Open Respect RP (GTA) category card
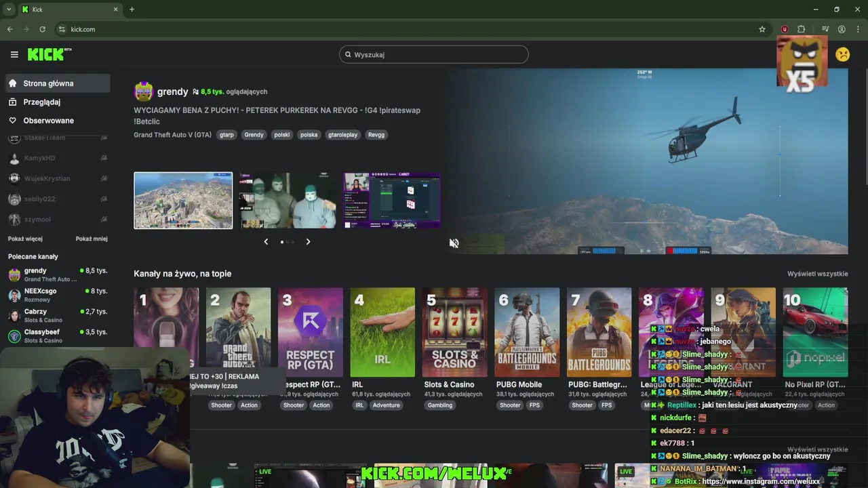 pyautogui.click(x=311, y=332)
